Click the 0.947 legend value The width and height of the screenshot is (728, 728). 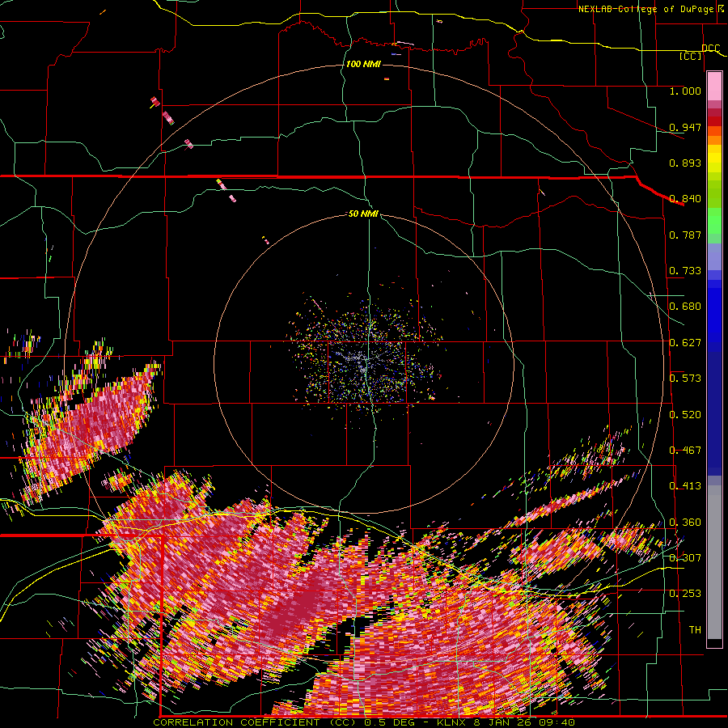pyautogui.click(x=685, y=127)
